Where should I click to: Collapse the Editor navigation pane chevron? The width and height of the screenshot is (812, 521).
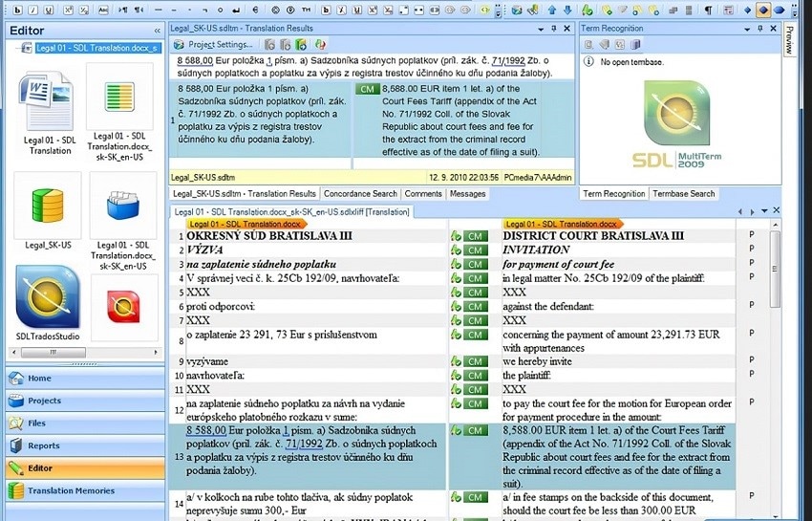[157, 32]
